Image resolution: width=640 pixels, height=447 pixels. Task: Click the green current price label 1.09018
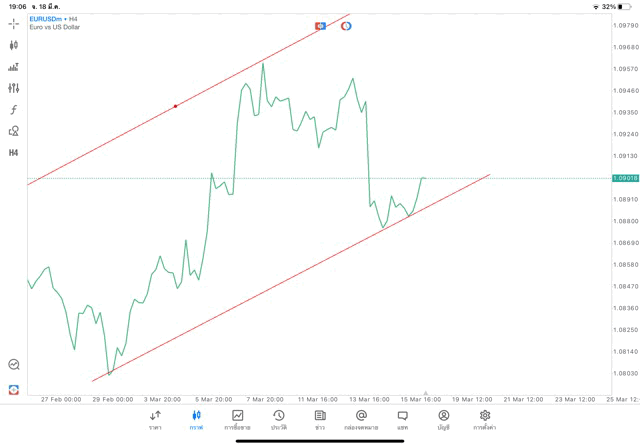coord(625,178)
